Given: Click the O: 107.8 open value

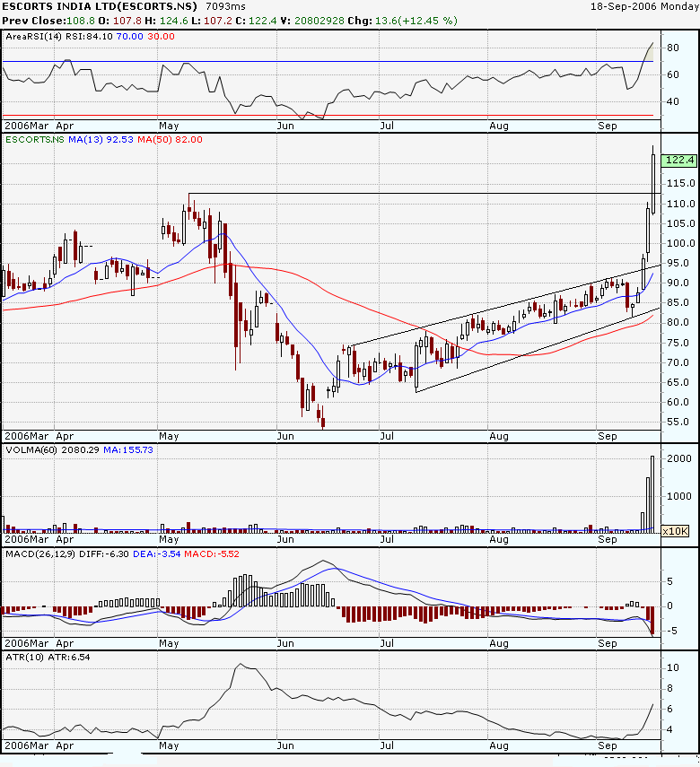Looking at the screenshot, I should [120, 21].
